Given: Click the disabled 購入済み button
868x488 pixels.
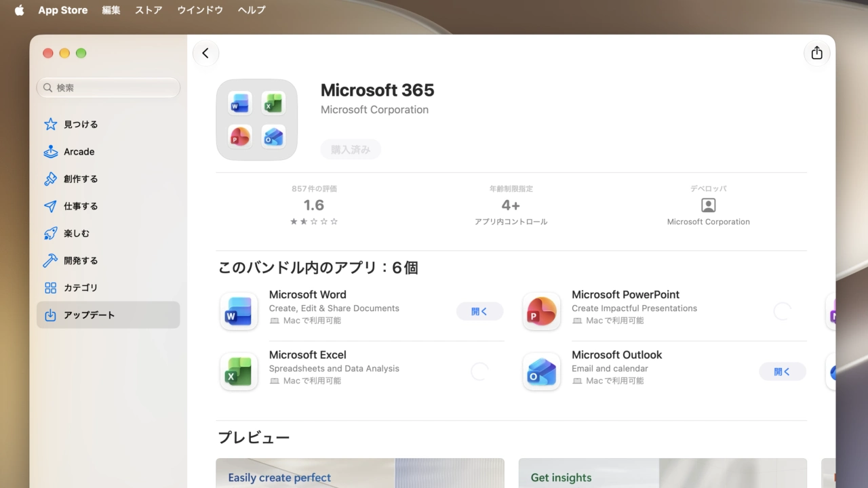Looking at the screenshot, I should [x=351, y=150].
